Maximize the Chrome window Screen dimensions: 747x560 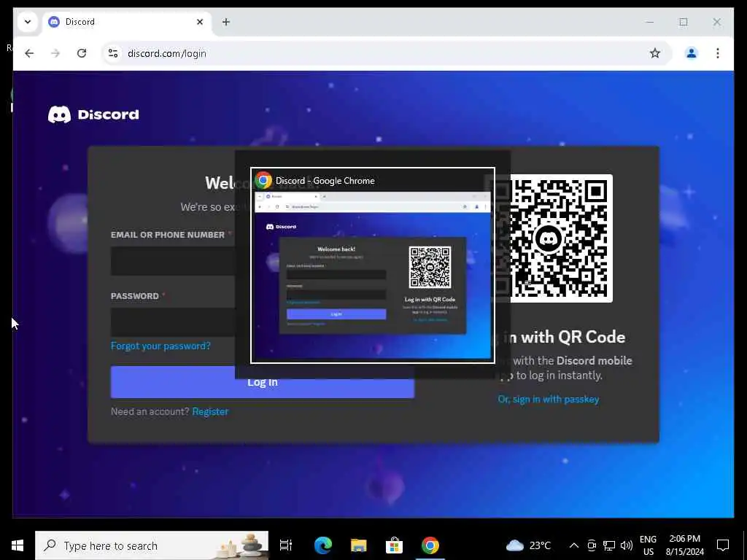pos(683,22)
